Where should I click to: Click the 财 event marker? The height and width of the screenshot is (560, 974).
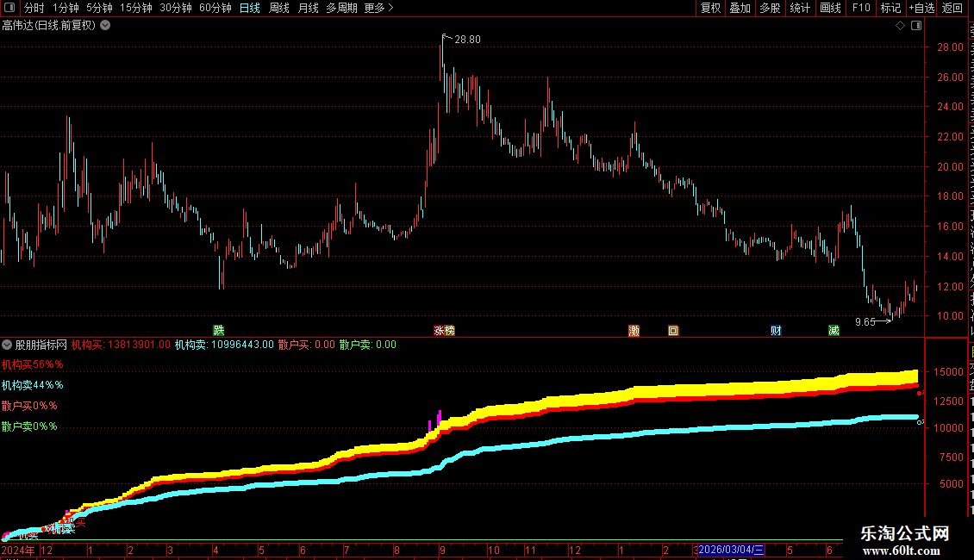tap(776, 330)
